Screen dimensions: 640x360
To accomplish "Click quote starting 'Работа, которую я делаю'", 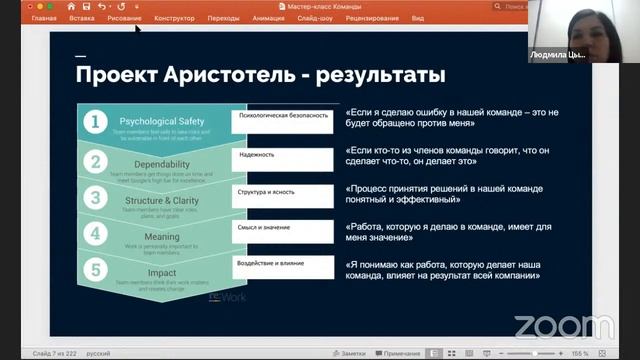I will [x=448, y=232].
